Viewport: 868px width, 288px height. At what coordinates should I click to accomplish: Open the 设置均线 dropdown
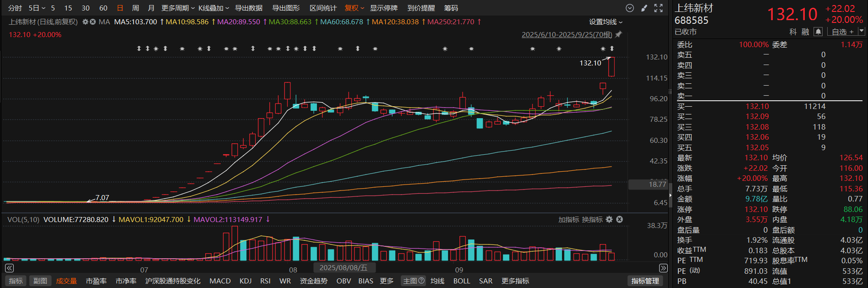pyautogui.click(x=606, y=22)
